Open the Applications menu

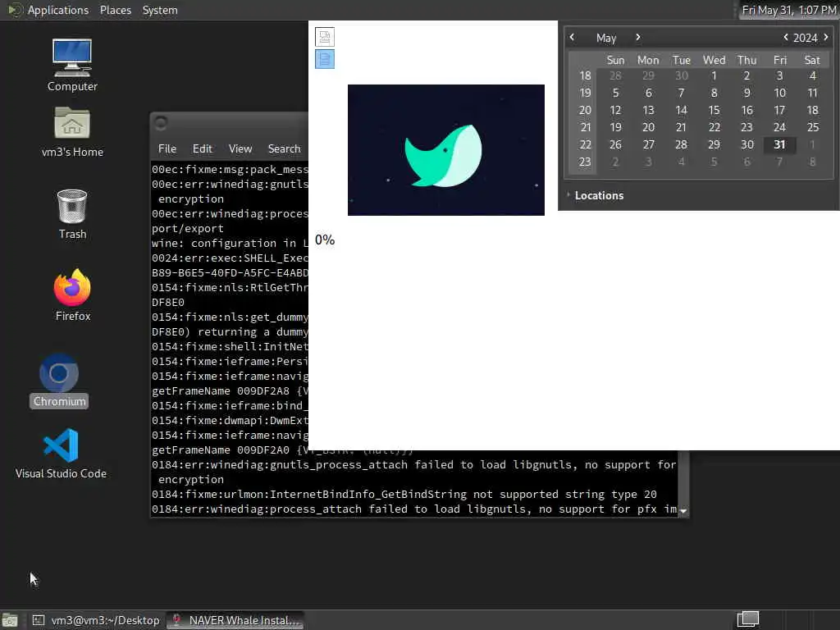58,10
